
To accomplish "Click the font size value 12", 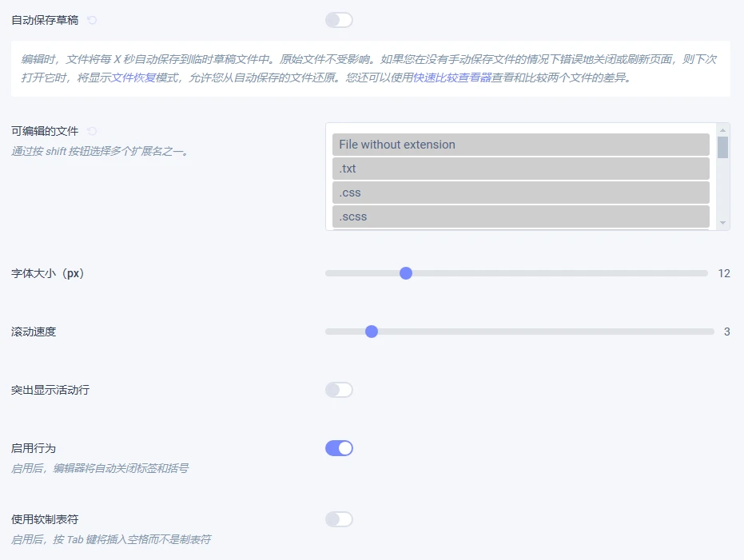I will pyautogui.click(x=723, y=272).
